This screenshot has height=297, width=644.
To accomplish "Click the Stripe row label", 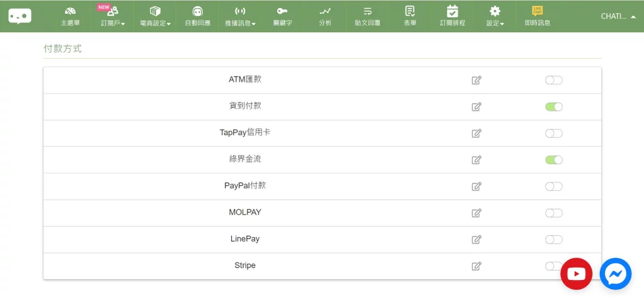I will (x=245, y=265).
